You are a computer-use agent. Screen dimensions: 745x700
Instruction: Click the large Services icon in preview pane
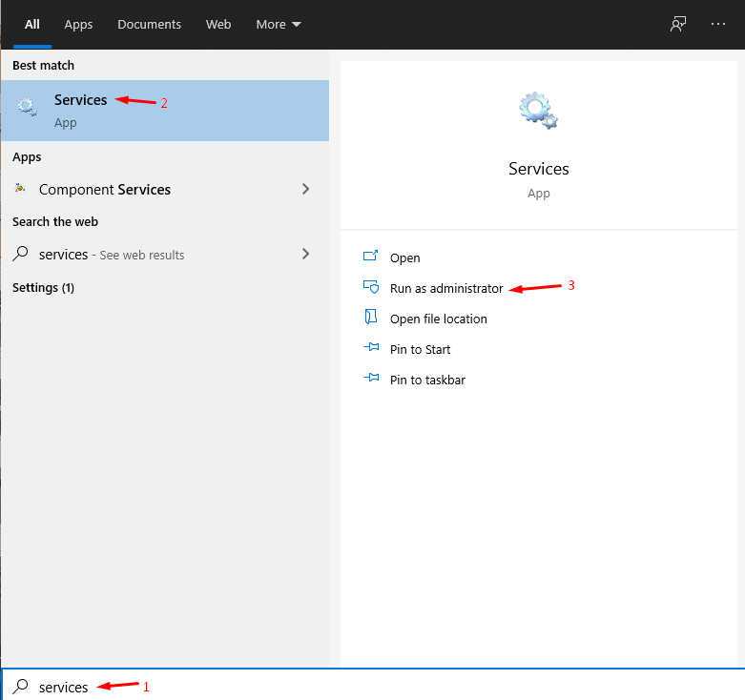[538, 111]
